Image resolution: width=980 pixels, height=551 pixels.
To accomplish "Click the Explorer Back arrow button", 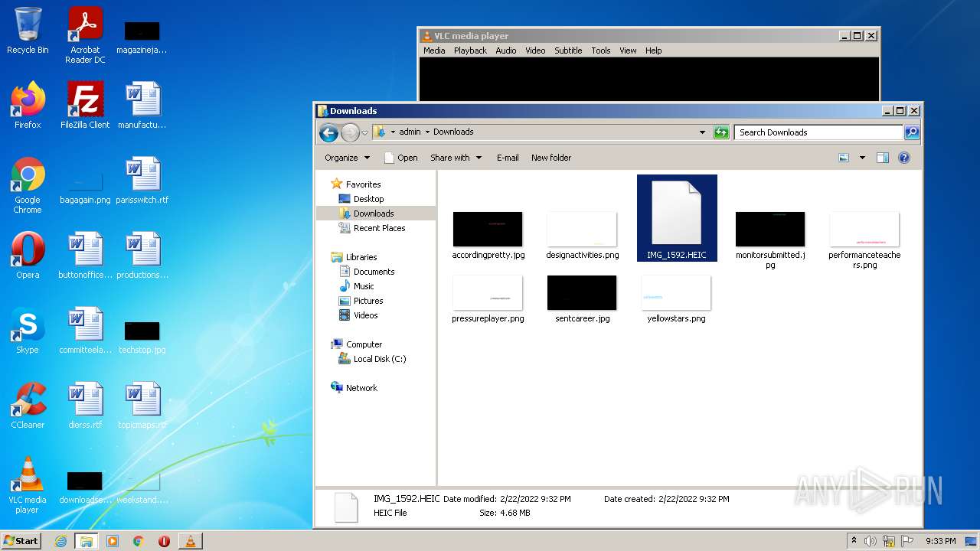I will (328, 132).
